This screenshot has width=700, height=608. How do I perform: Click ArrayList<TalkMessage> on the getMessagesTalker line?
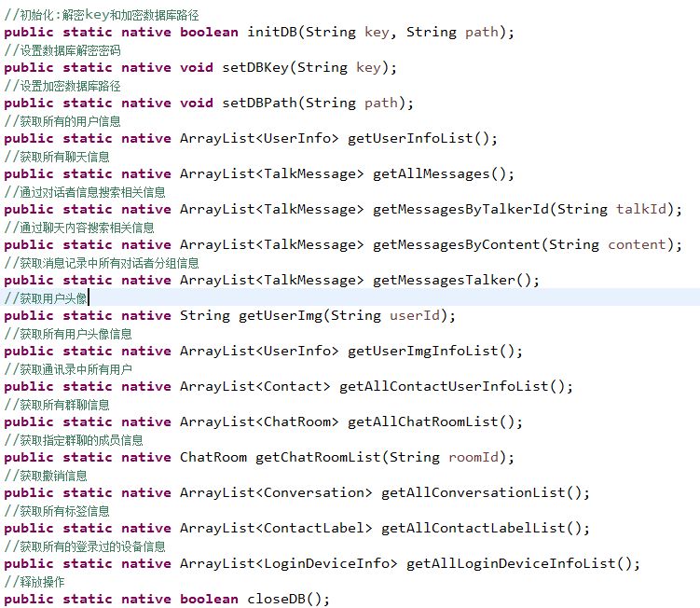point(272,281)
